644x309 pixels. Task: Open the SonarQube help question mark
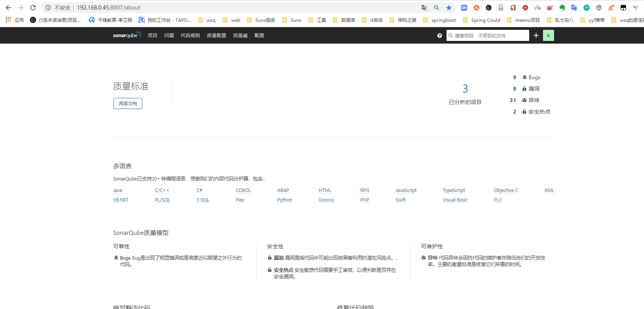point(440,36)
